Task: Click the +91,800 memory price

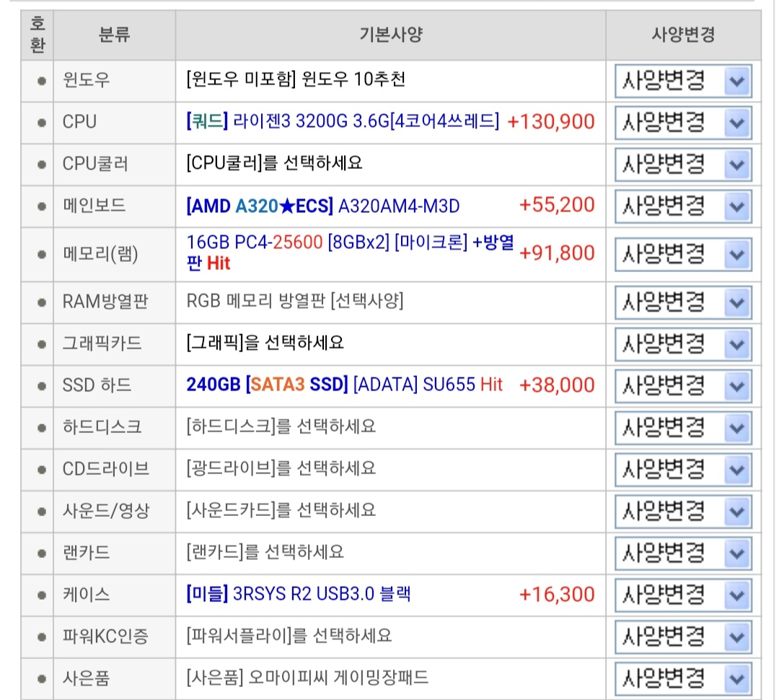Action: point(557,253)
